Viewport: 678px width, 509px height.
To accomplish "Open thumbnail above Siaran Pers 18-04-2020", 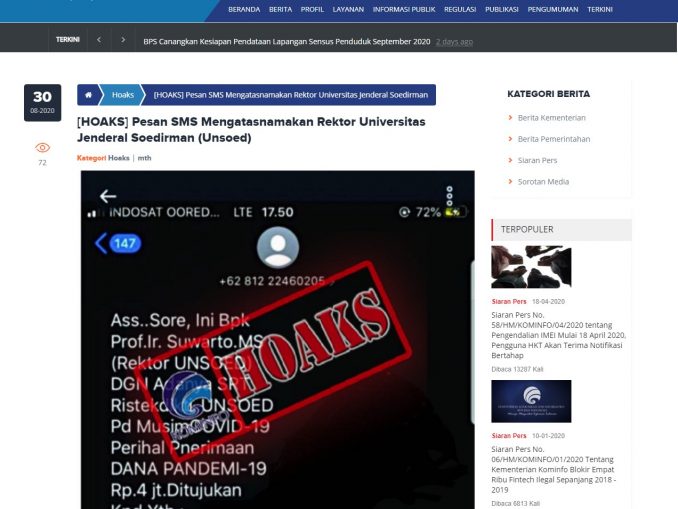I will tap(531, 267).
